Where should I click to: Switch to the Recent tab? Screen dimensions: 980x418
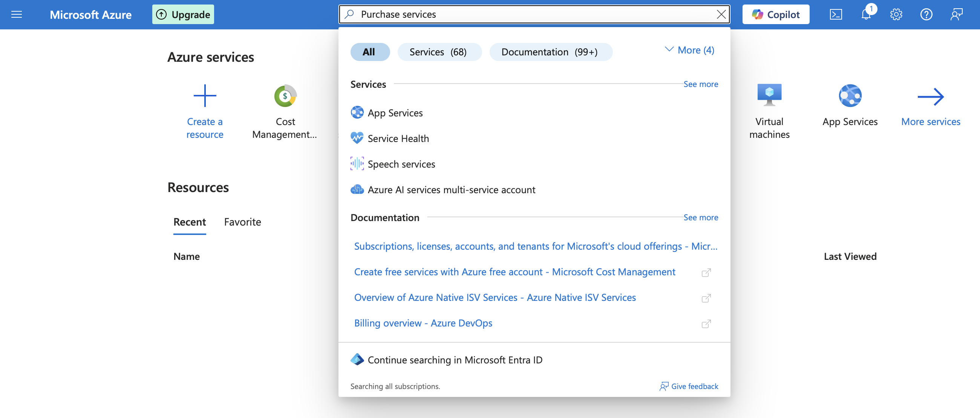click(x=190, y=222)
